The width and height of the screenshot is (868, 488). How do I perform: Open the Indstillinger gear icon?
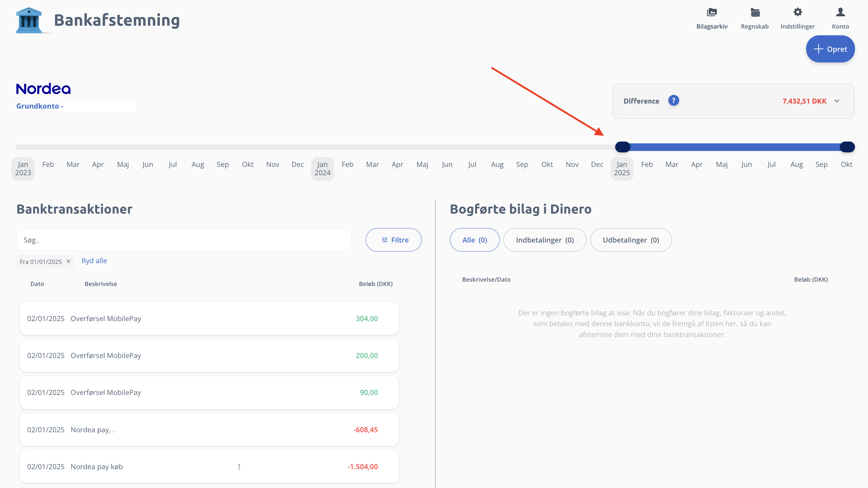coord(797,13)
